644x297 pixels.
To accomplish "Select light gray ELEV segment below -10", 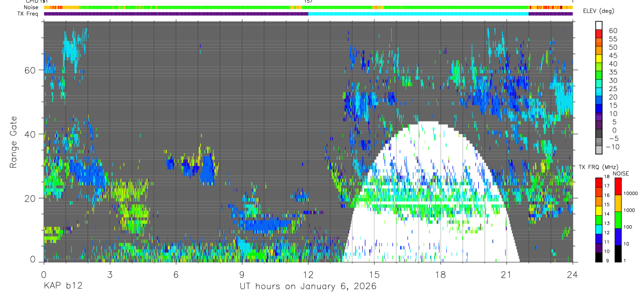I will [x=599, y=151].
